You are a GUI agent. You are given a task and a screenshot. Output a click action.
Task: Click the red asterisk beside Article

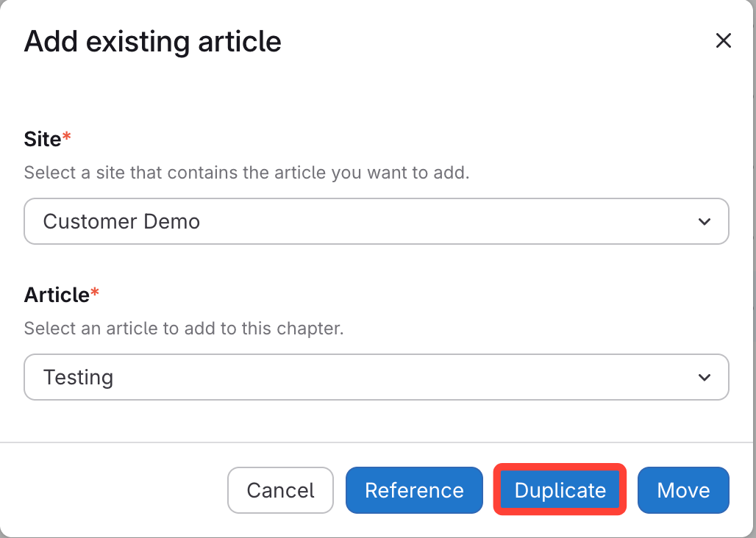[94, 293]
